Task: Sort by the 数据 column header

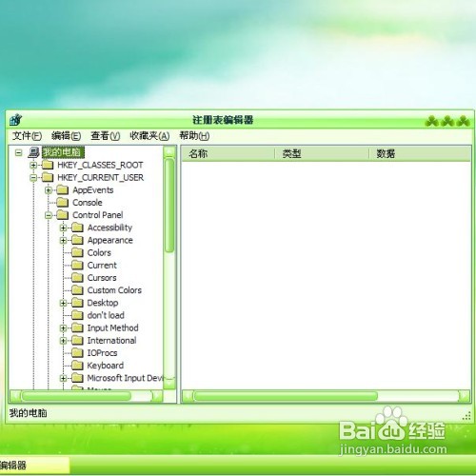Action: [x=420, y=154]
